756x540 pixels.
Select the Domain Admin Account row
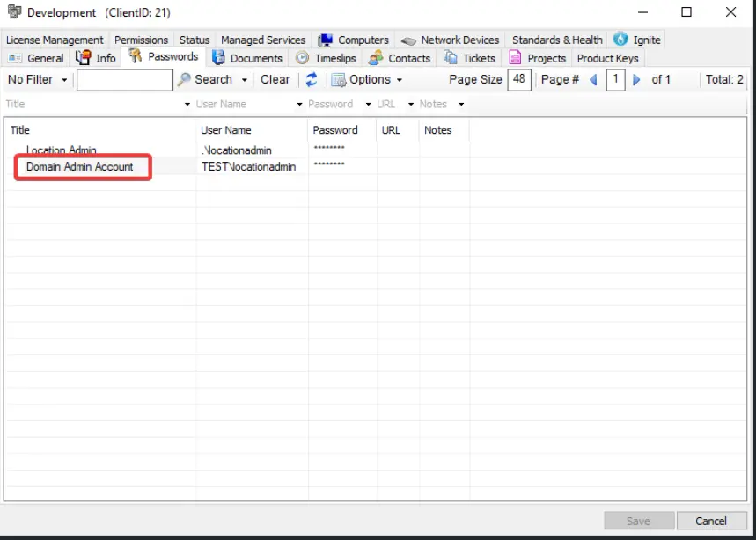coord(80,166)
